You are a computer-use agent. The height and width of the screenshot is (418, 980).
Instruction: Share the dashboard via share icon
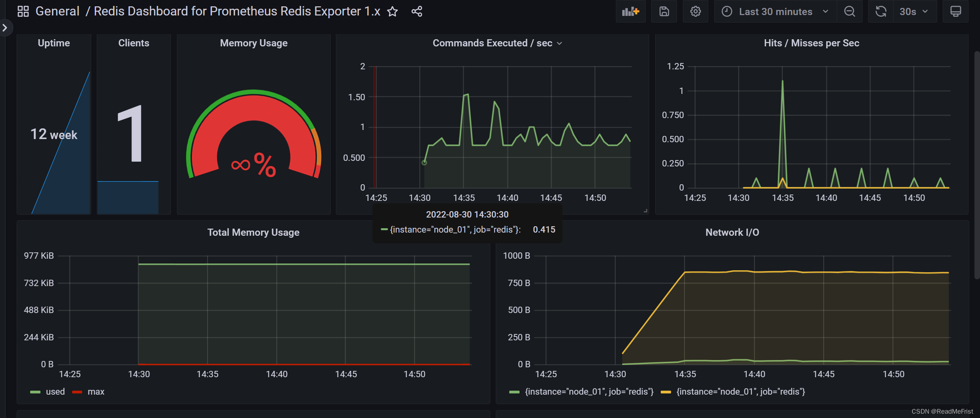(x=416, y=11)
